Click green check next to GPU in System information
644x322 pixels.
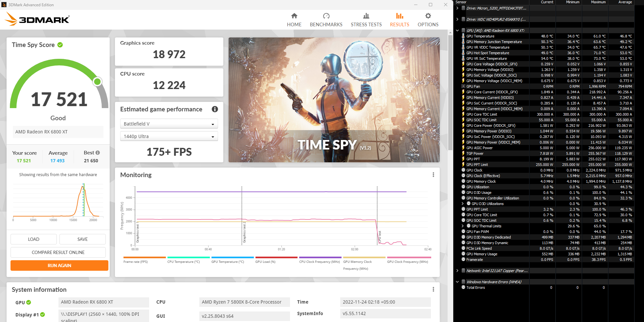tap(29, 302)
